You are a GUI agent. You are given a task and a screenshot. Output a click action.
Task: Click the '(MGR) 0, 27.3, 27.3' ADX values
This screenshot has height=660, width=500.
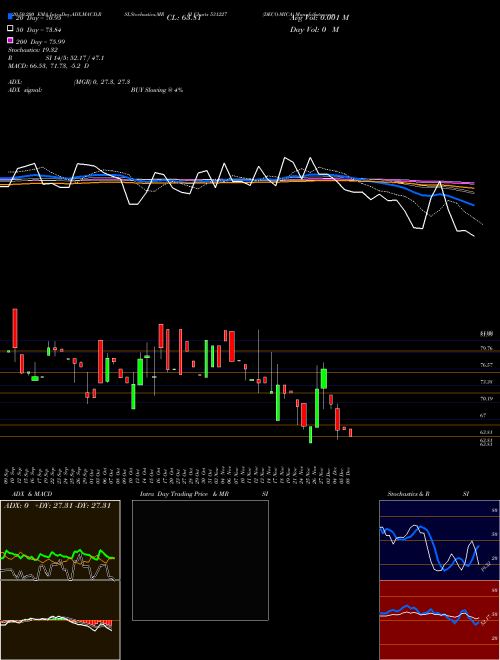(x=101, y=82)
